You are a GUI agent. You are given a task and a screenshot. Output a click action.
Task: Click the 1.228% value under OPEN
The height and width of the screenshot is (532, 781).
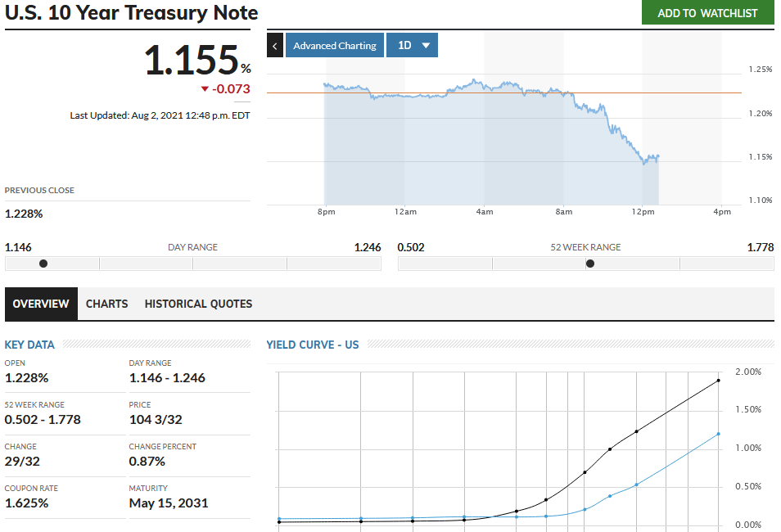26,378
